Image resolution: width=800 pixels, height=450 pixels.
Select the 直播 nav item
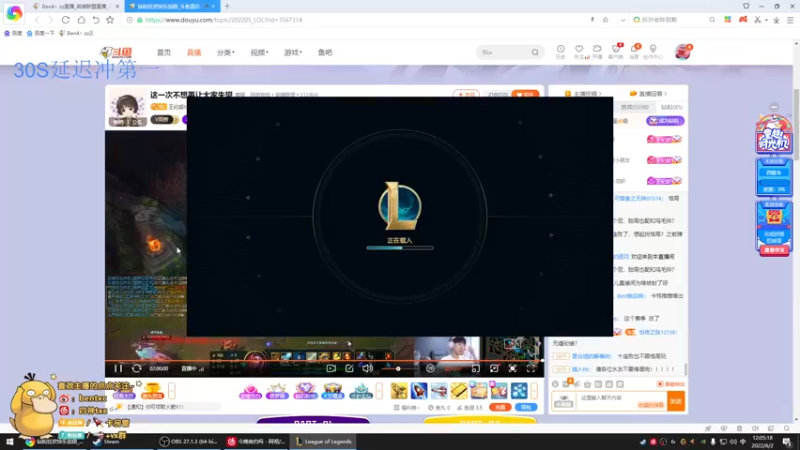(x=194, y=53)
